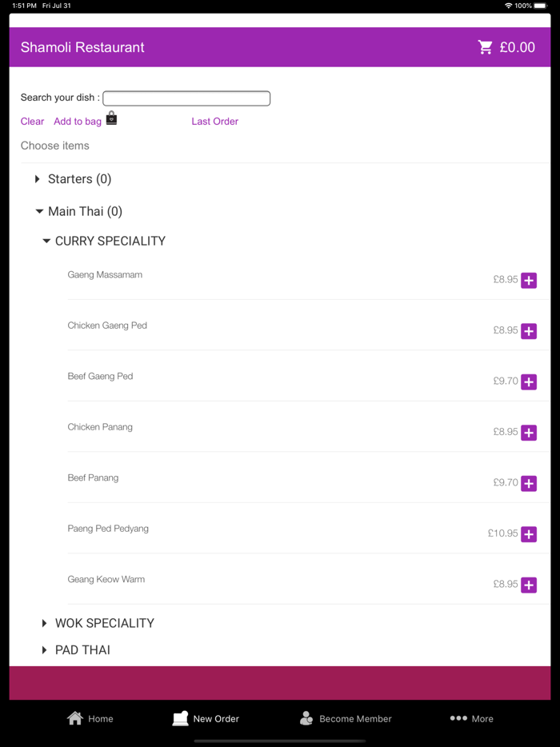
Task: Collapse the CURRY SPECIALITY section
Action: 104,241
